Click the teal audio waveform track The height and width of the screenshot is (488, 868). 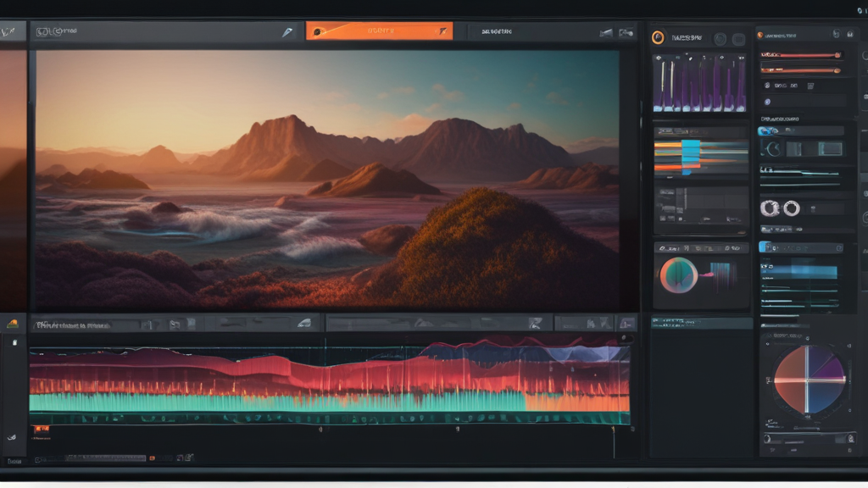point(277,402)
